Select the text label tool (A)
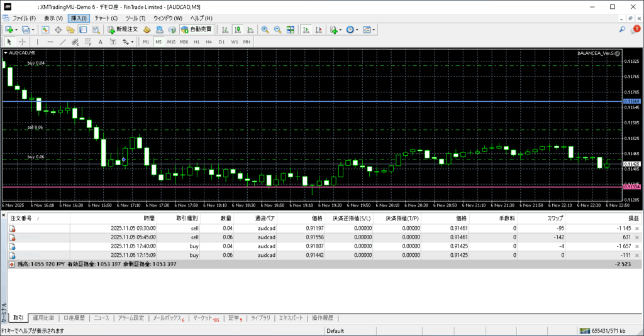The image size is (644, 336). pos(101,42)
